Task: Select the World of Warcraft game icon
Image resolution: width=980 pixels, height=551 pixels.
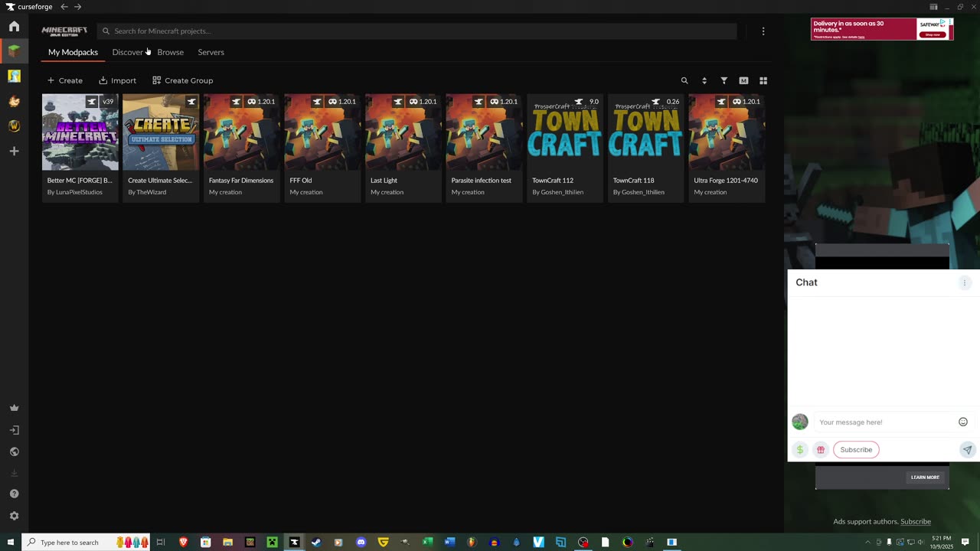Action: pyautogui.click(x=14, y=126)
